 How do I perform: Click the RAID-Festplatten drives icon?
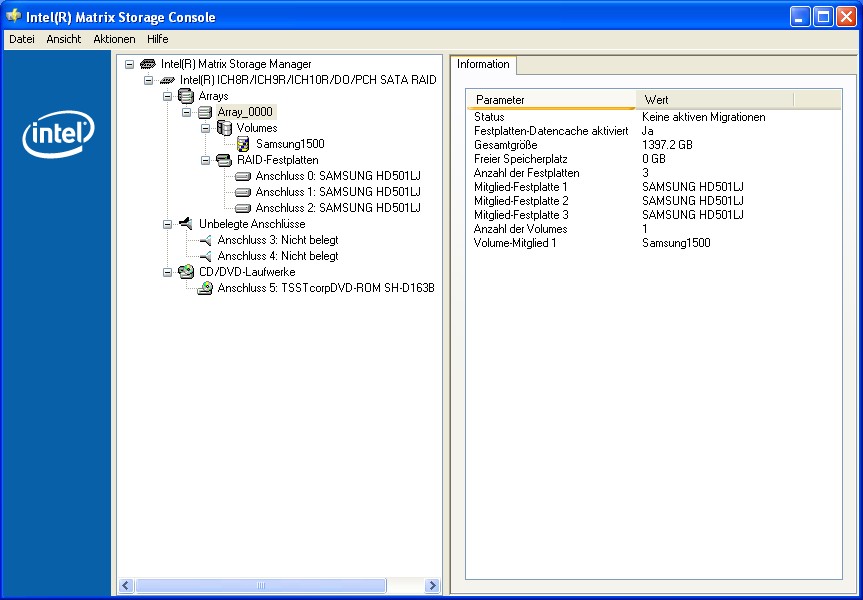click(224, 160)
